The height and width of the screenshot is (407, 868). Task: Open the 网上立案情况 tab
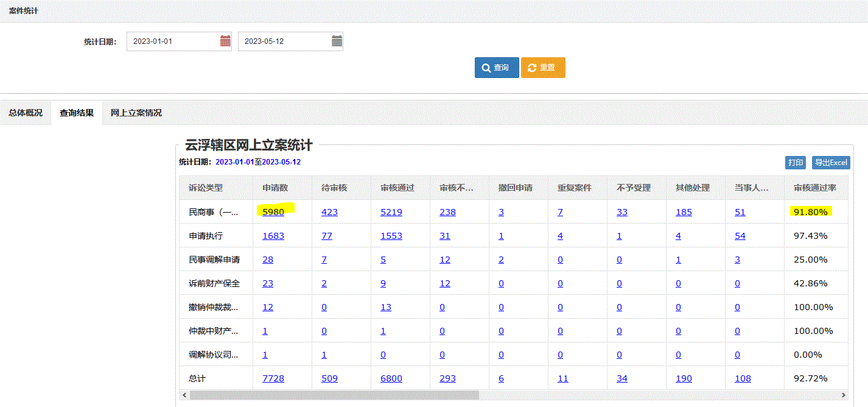(136, 113)
